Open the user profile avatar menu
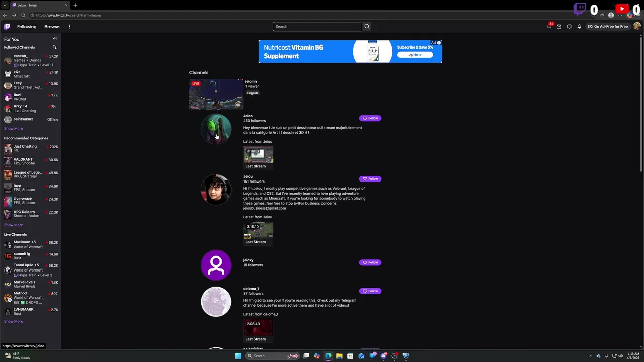This screenshot has height=362, width=644. (637, 26)
